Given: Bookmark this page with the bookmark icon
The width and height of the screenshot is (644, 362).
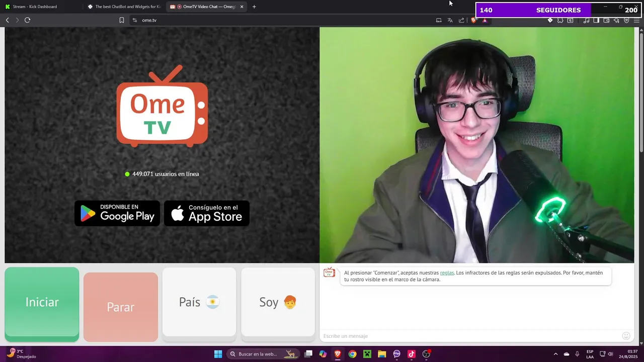Looking at the screenshot, I should pos(121,20).
